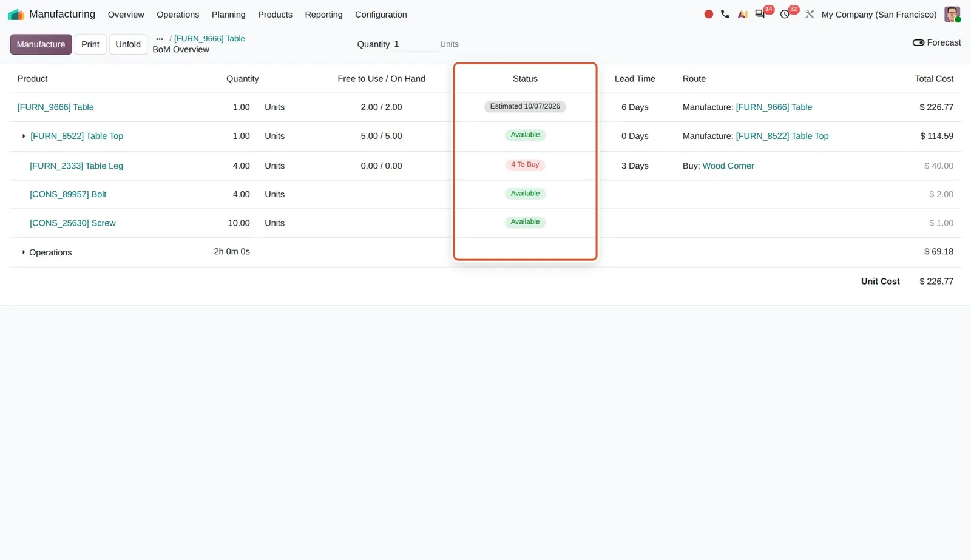Click the 4 To Buy status badge

click(525, 164)
